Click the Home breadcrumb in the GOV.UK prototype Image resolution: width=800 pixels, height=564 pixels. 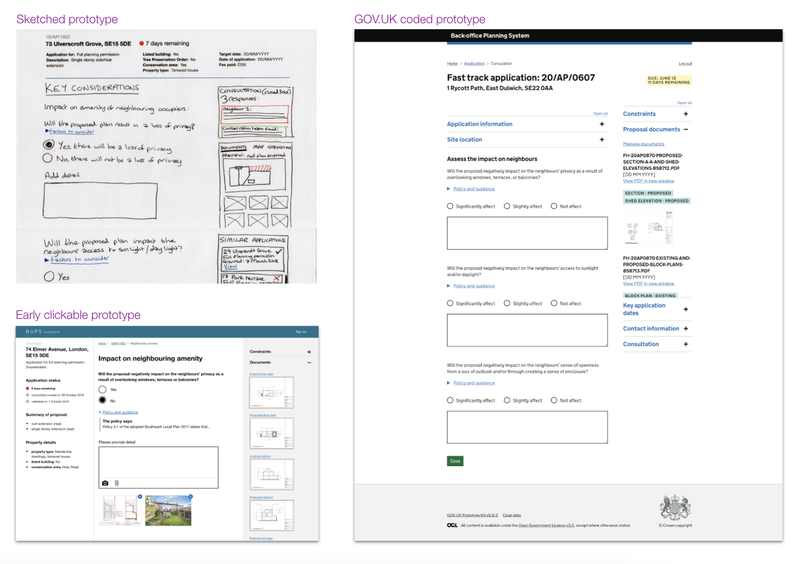click(x=452, y=64)
